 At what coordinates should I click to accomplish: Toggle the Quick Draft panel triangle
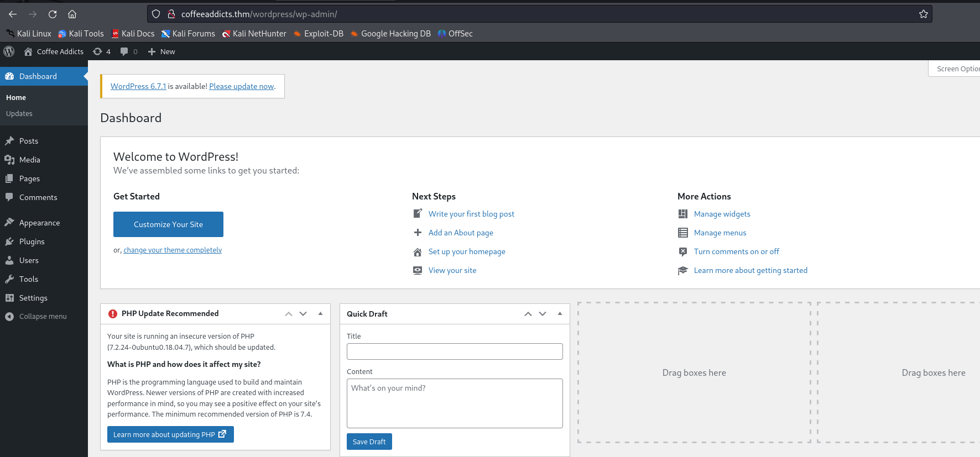pyautogui.click(x=560, y=313)
